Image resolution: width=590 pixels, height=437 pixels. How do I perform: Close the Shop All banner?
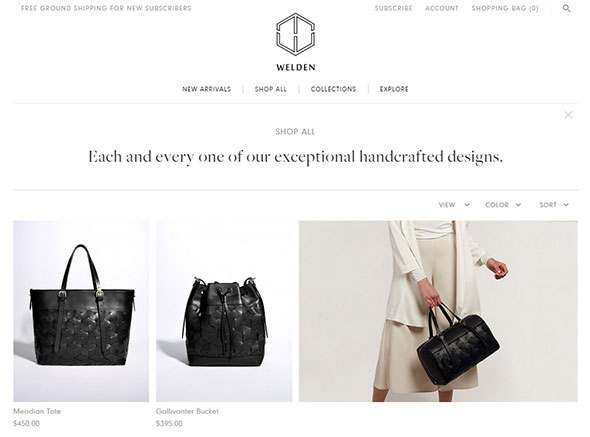point(569,115)
